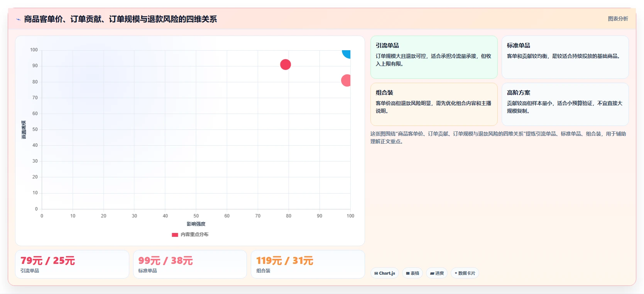The image size is (644, 294).
Task: Open the 数据卡片 tag chip
Action: pyautogui.click(x=465, y=273)
